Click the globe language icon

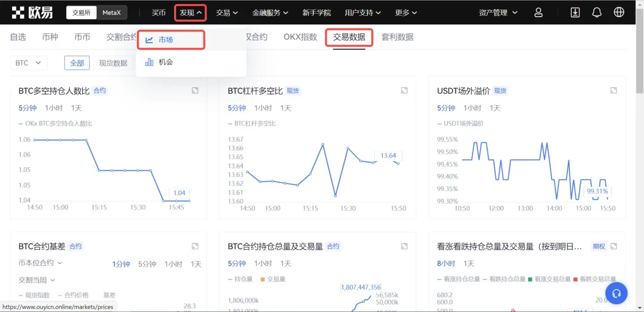coord(619,13)
